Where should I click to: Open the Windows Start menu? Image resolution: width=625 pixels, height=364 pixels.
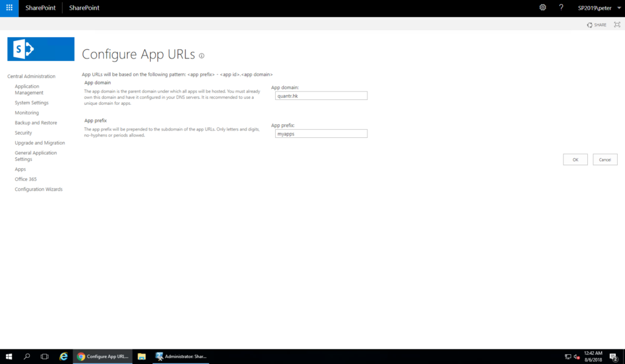coord(9,357)
